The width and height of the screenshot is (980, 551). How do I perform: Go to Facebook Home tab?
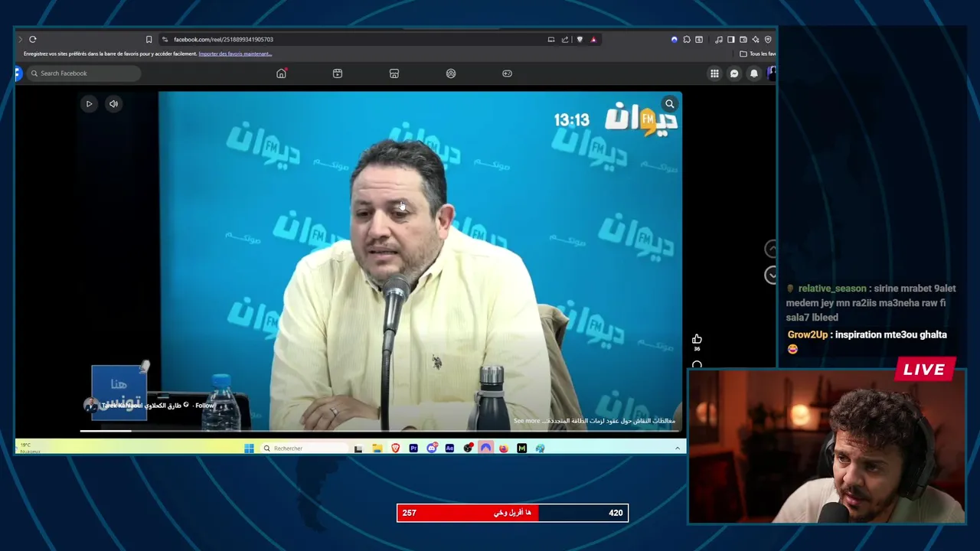pyautogui.click(x=281, y=73)
